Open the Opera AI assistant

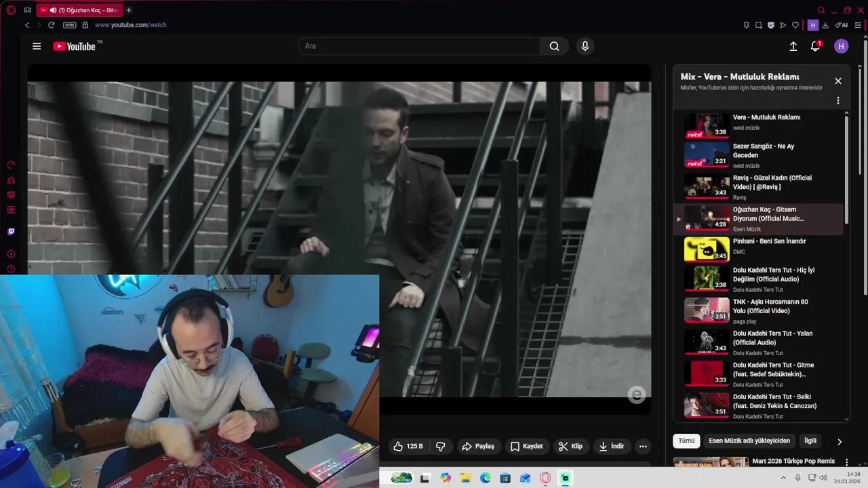pos(842,25)
